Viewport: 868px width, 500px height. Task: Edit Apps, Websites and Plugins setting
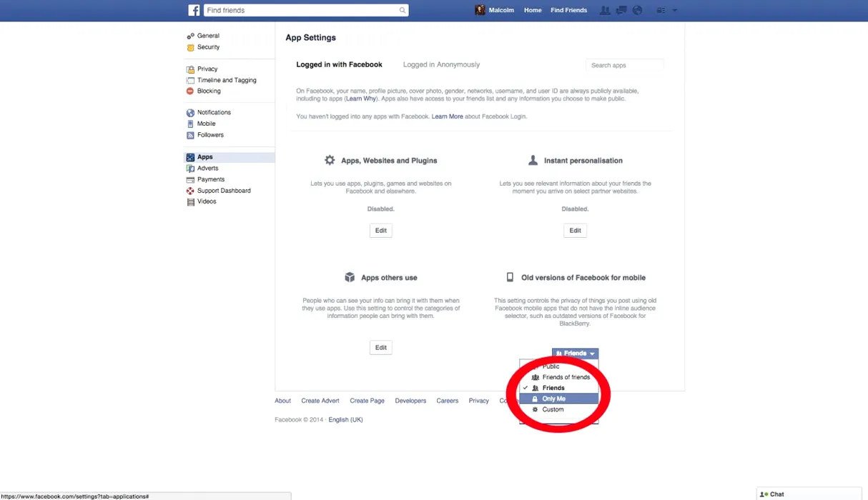(381, 231)
